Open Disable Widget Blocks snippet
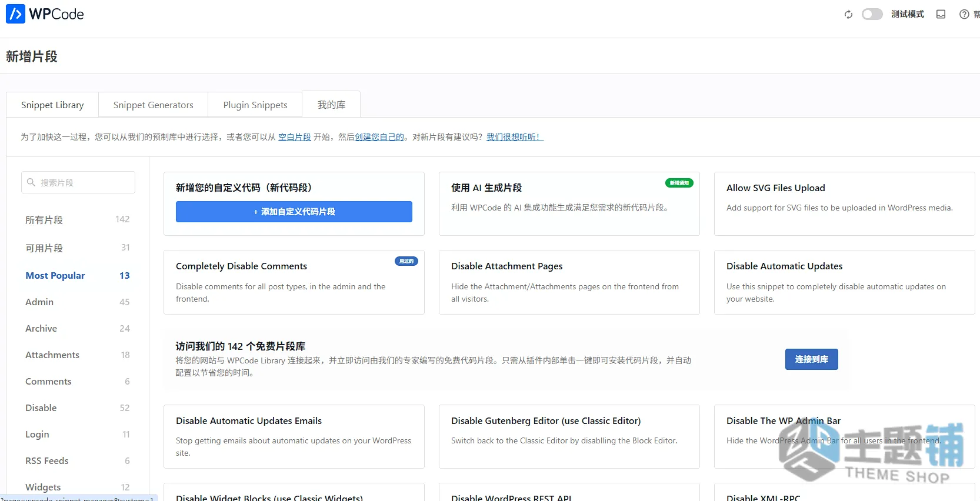The image size is (980, 501). 294,493
